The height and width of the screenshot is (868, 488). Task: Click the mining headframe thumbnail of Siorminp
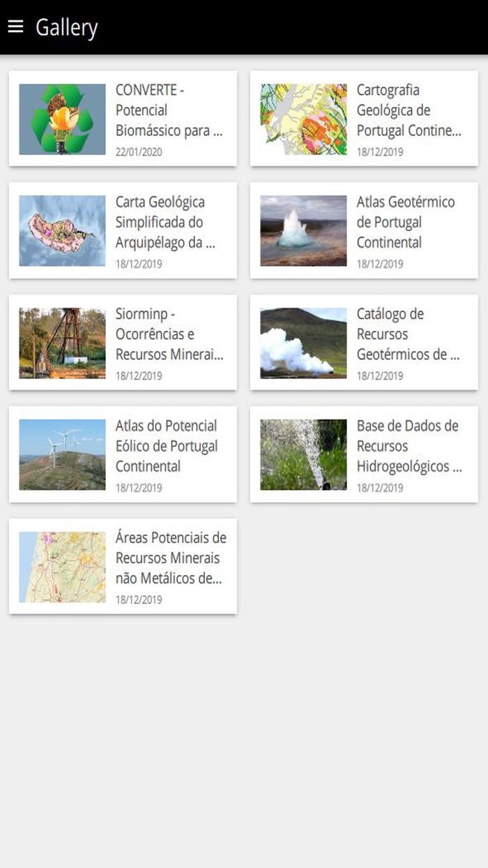pos(61,342)
